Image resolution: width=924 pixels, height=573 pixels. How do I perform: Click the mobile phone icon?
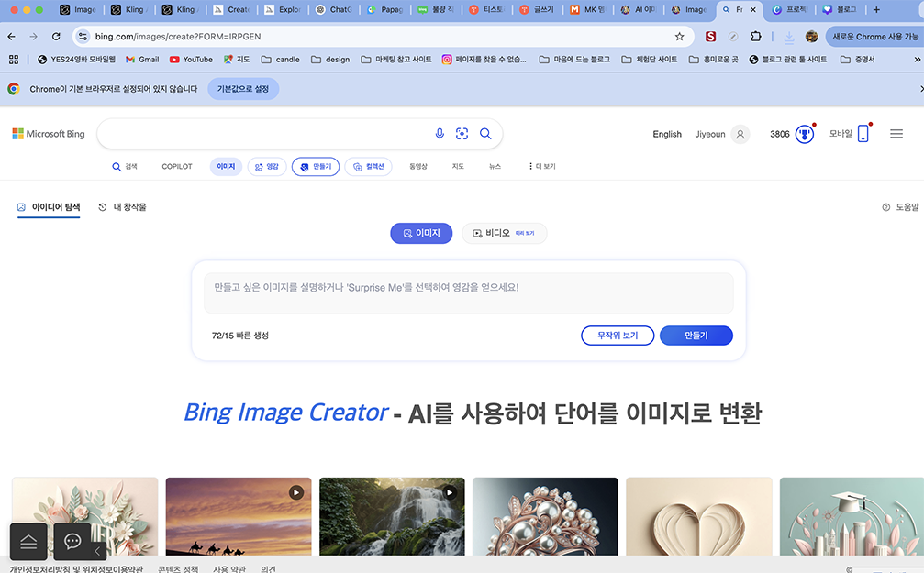pos(863,134)
